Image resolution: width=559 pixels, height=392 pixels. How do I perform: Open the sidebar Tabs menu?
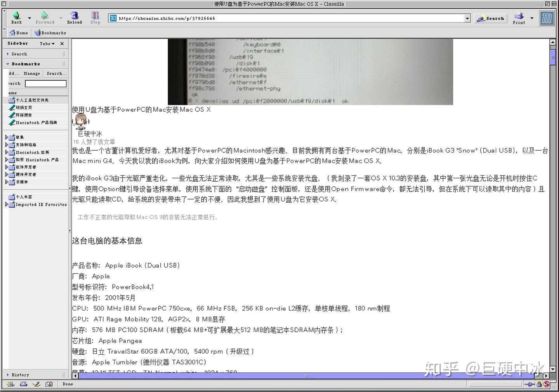tap(47, 43)
